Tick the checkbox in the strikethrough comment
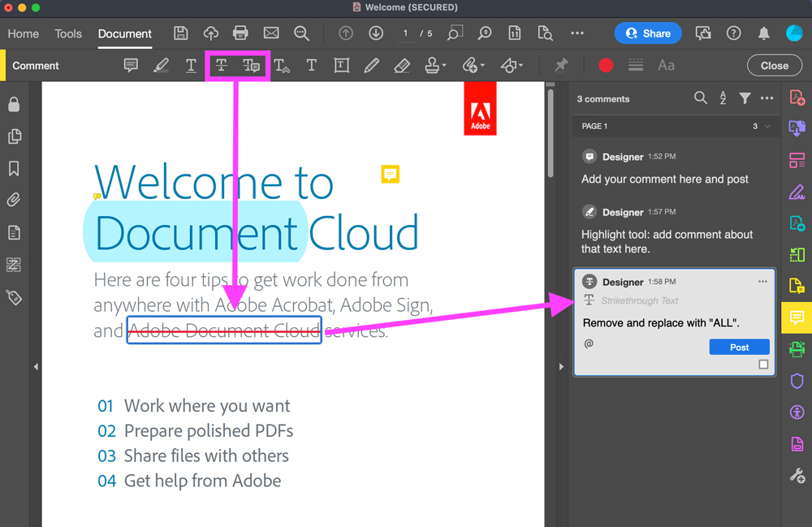812x527 pixels. [x=763, y=365]
